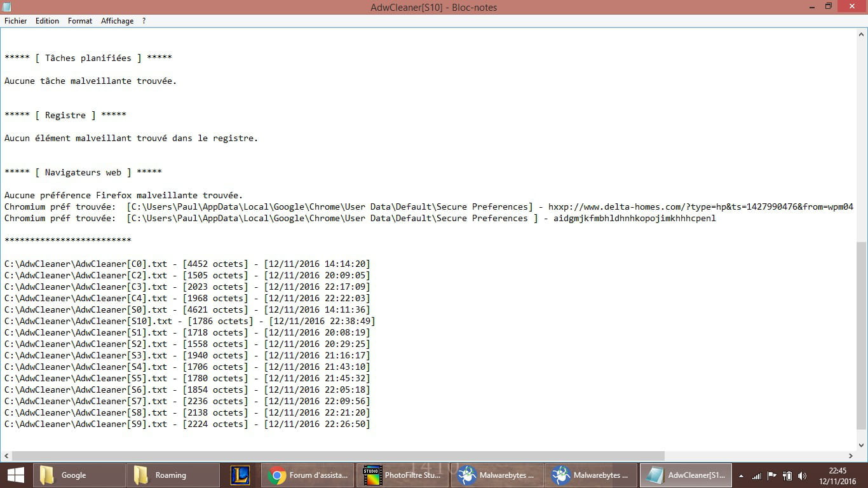
Task: Launch League of Legends from taskbar
Action: [x=240, y=475]
